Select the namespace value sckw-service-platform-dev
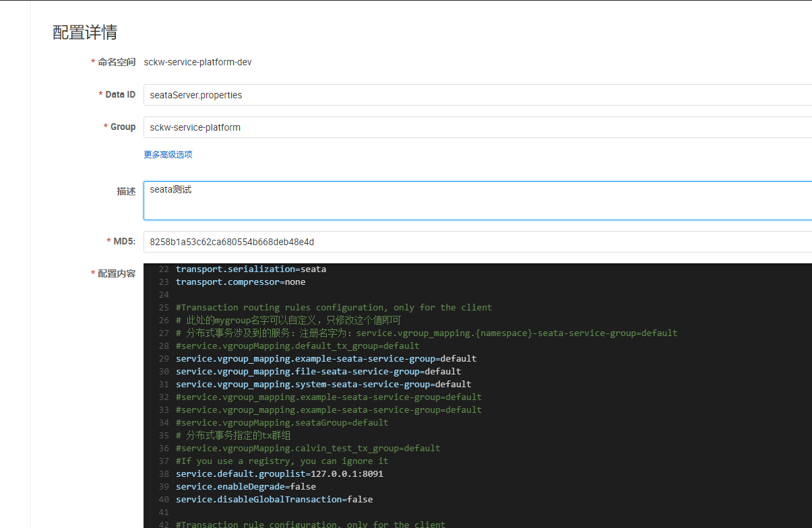Screen dimensions: 812x528 (x=197, y=63)
